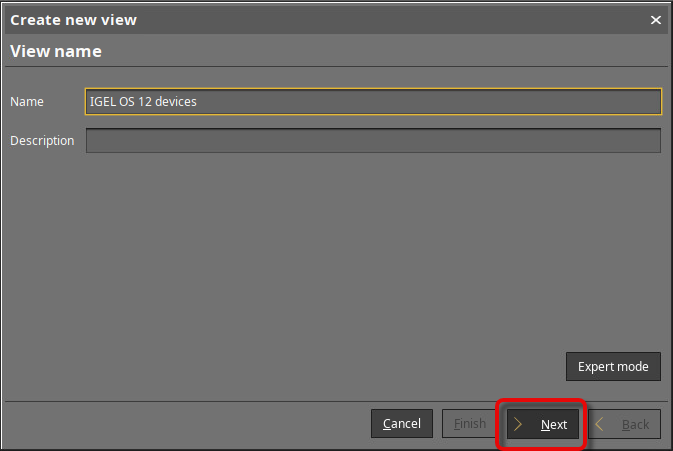Click the '12' in the view name text
Viewport: 673px width, 451px height.
[145, 102]
